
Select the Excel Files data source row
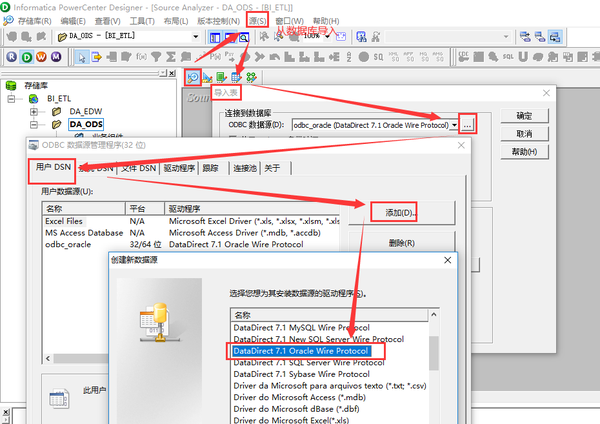coord(191,221)
